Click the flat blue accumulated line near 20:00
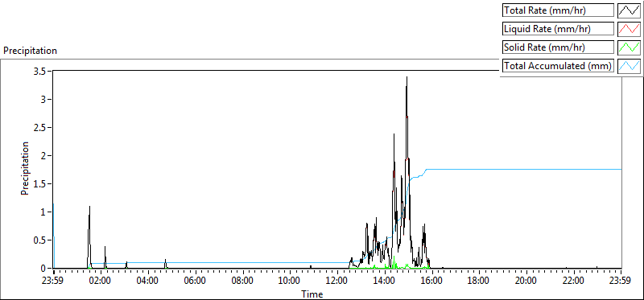 click(526, 169)
